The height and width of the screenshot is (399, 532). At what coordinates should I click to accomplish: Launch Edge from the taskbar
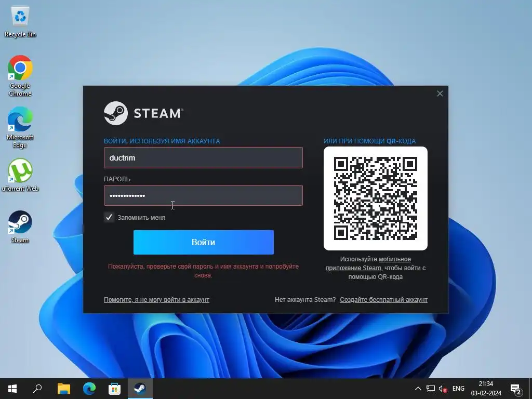[x=89, y=389]
